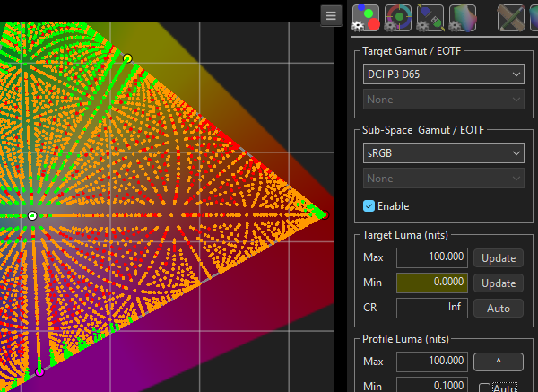Toggle the Auto checkbox in Profile Luma
The image size is (538, 392).
tap(485, 388)
